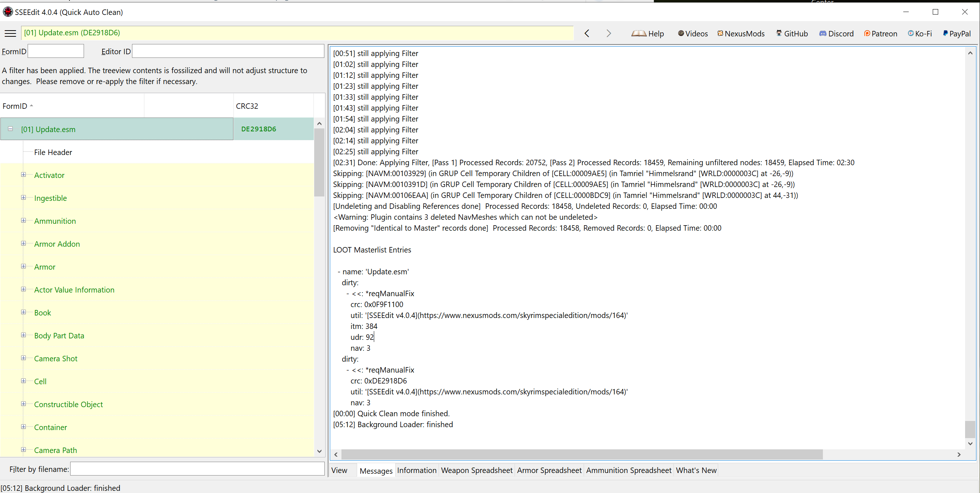Click the back navigation arrow
The height and width of the screenshot is (493, 980).
click(587, 33)
